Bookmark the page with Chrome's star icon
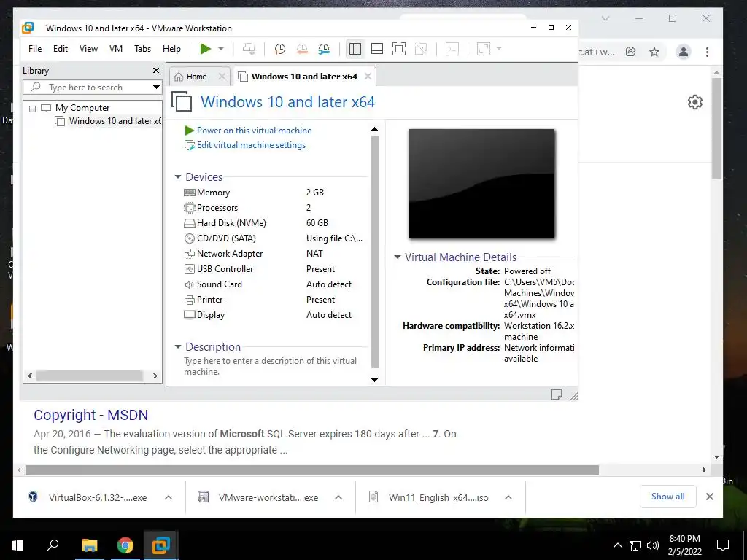Screen dimensions: 747x560 [654, 52]
